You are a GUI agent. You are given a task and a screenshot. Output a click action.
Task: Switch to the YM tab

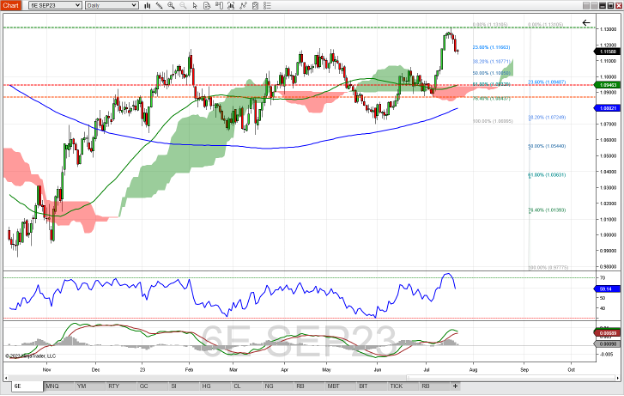90,386
